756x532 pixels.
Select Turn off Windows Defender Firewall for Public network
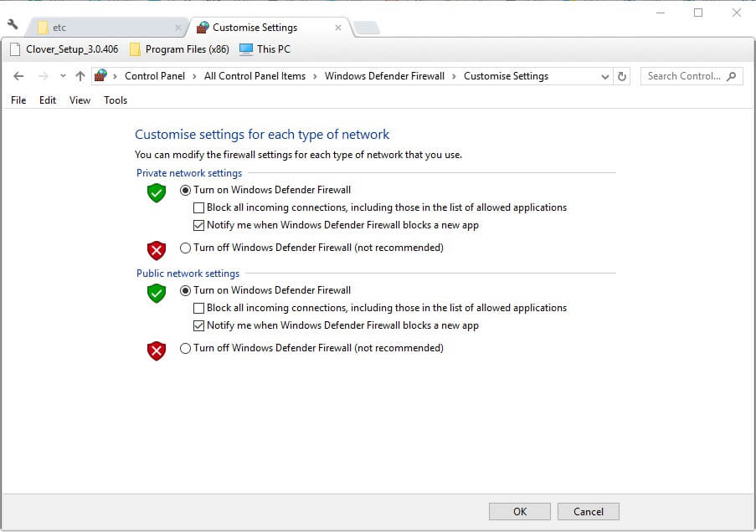click(185, 348)
